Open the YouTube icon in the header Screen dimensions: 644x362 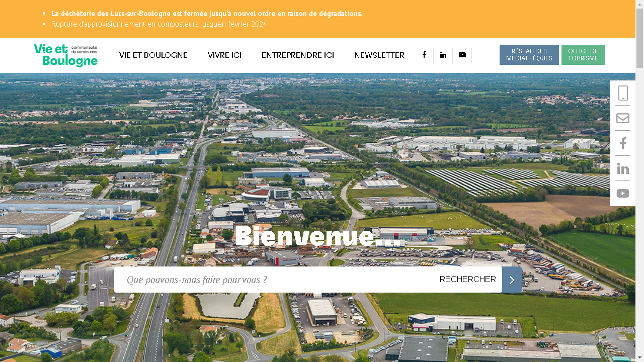[x=462, y=55]
